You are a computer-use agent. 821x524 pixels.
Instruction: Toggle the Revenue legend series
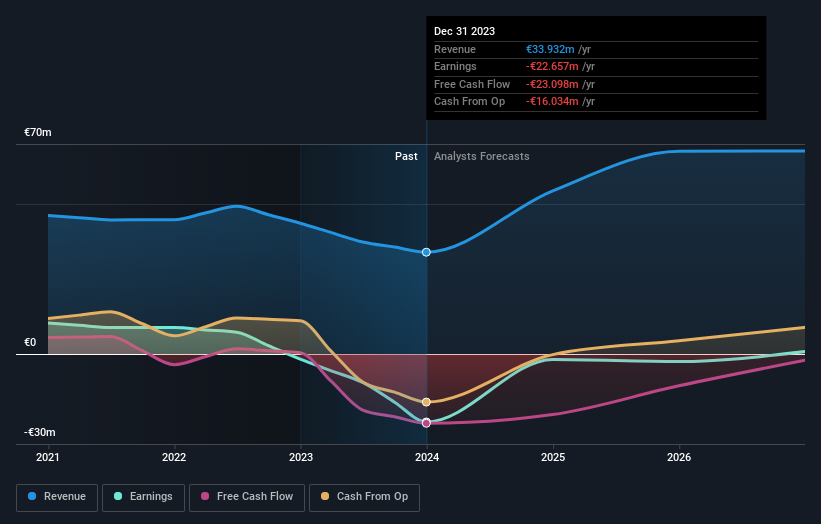click(x=57, y=497)
